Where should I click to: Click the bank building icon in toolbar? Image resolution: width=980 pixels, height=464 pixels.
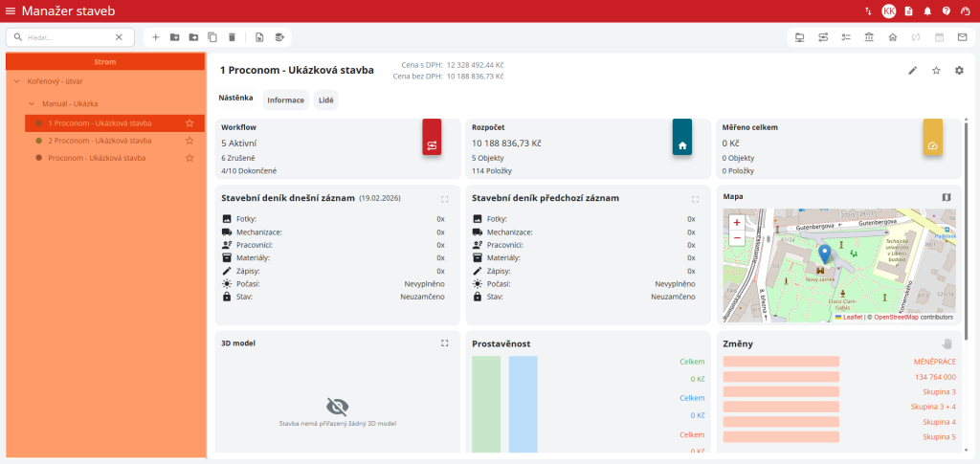point(869,37)
